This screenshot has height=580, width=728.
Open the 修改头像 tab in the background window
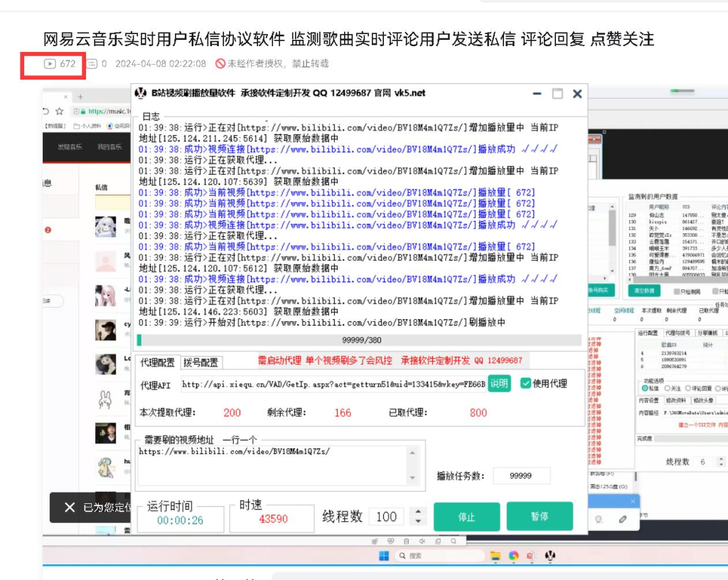[x=702, y=400]
